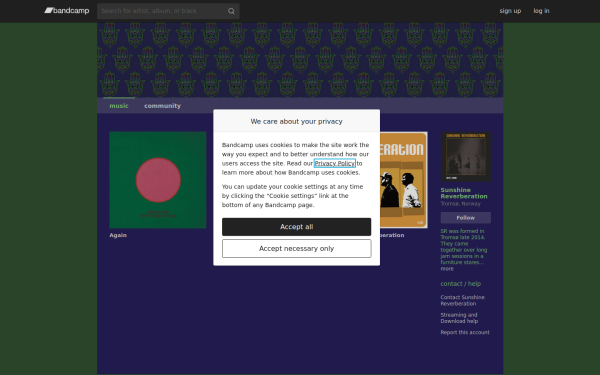Open the sign up link
This screenshot has width=600, height=375.
click(510, 11)
